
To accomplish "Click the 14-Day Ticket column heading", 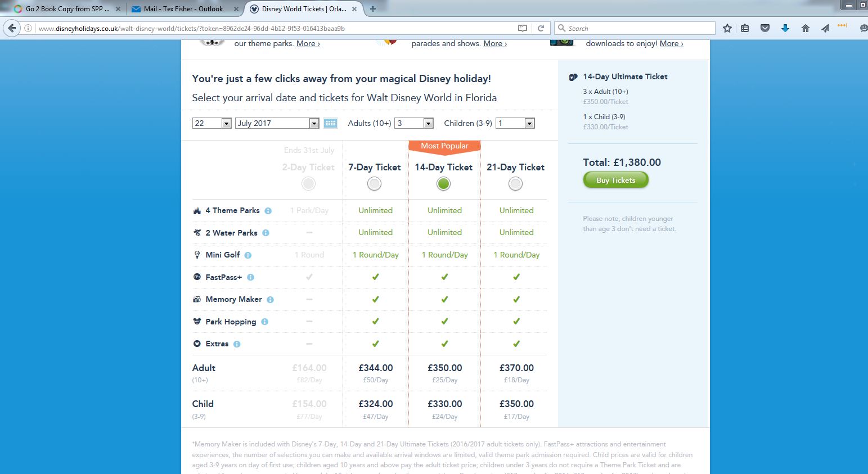I will point(444,167).
